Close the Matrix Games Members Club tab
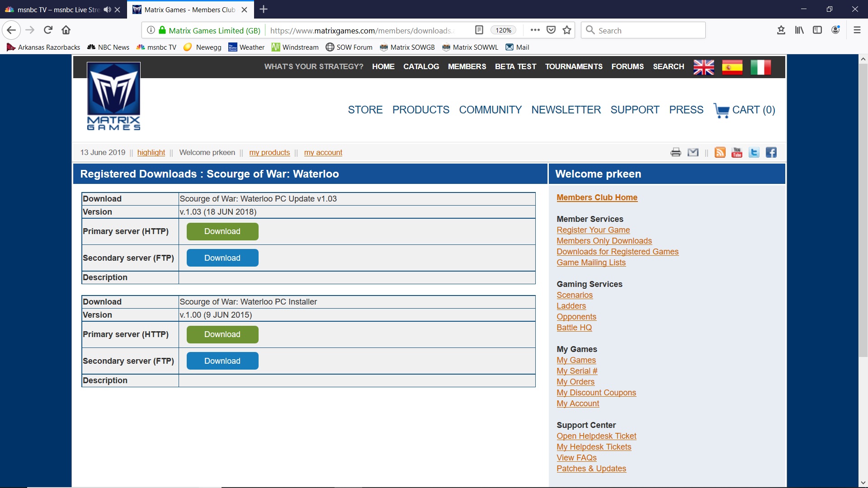This screenshot has width=868, height=488. point(245,9)
